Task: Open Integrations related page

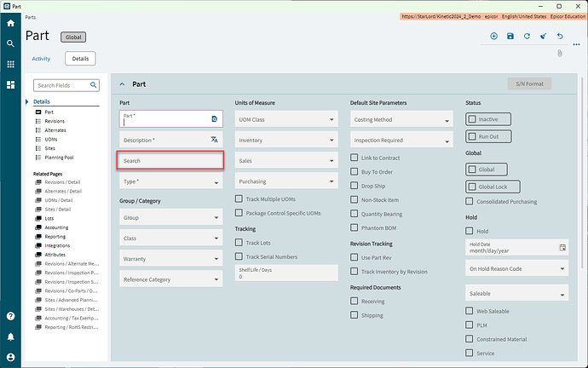Action: (x=57, y=245)
